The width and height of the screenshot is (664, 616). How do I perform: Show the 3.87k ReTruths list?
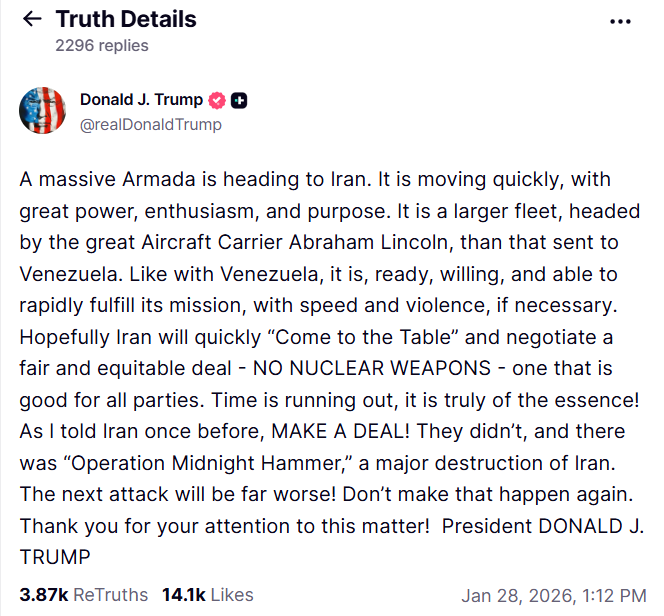(84, 595)
